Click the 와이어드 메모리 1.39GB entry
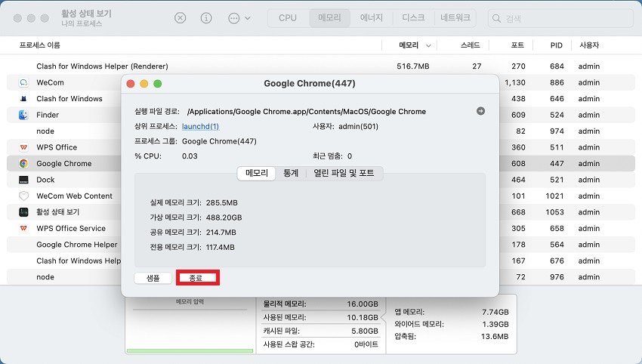Viewport: 642px width, 364px height. (452, 324)
